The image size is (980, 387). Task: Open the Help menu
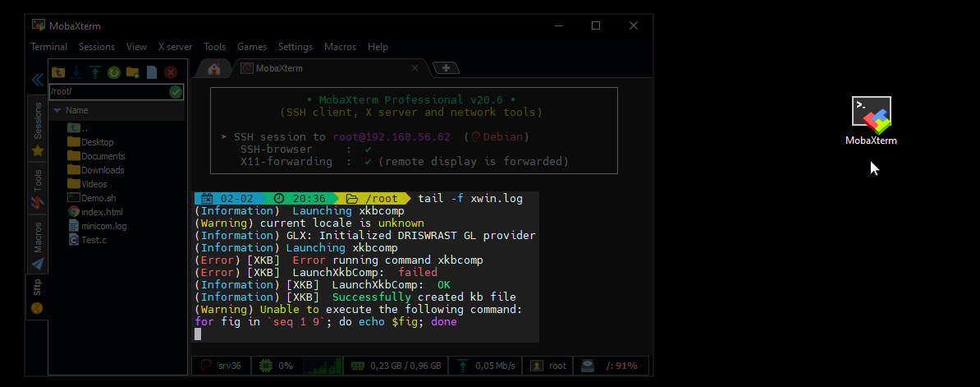[x=378, y=47]
